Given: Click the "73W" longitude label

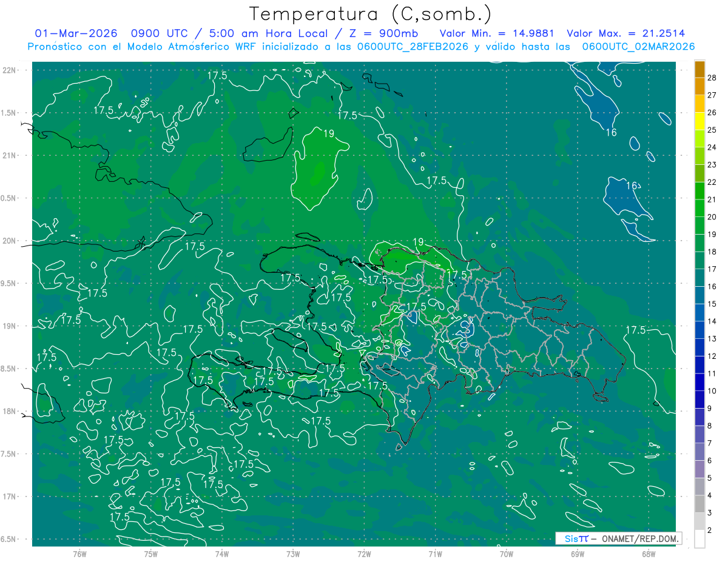Looking at the screenshot, I should coord(292,554).
